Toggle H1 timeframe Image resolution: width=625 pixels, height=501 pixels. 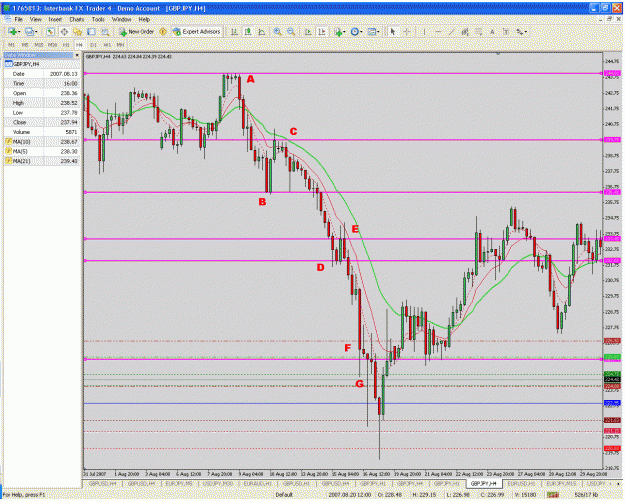(x=66, y=45)
